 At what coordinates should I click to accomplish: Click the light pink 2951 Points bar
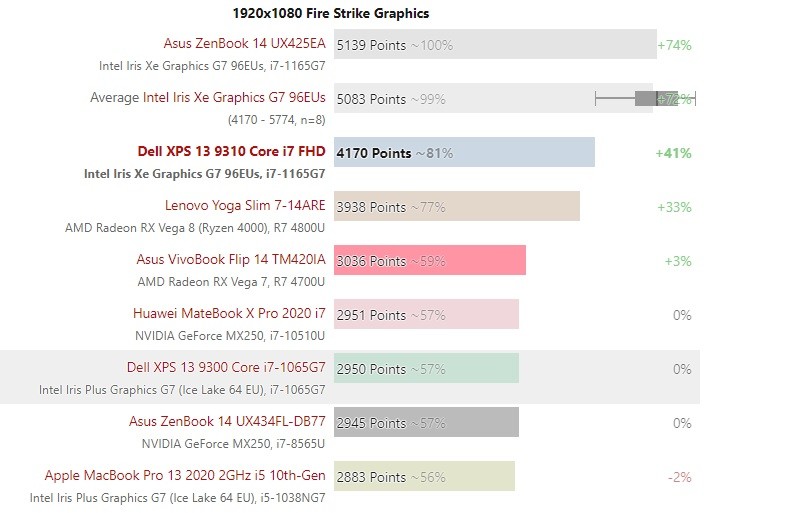tap(426, 314)
